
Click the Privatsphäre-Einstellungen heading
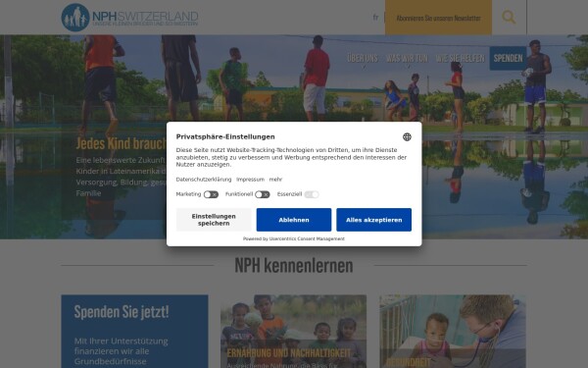[x=225, y=136]
